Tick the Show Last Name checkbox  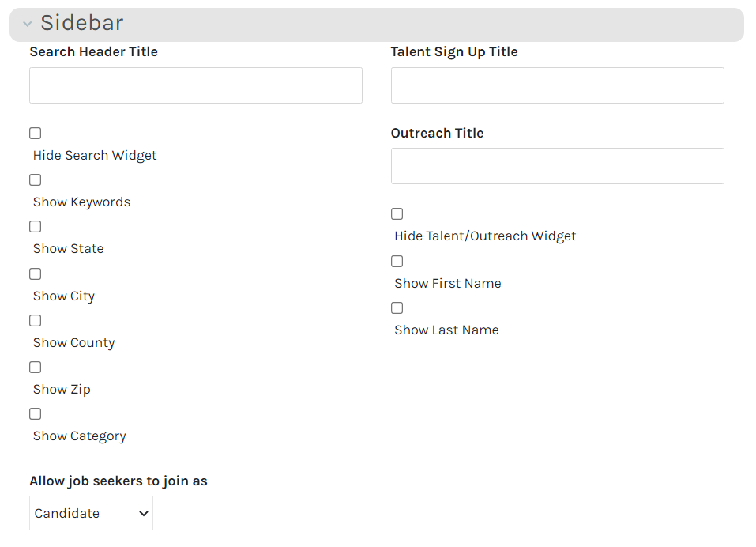tap(397, 308)
